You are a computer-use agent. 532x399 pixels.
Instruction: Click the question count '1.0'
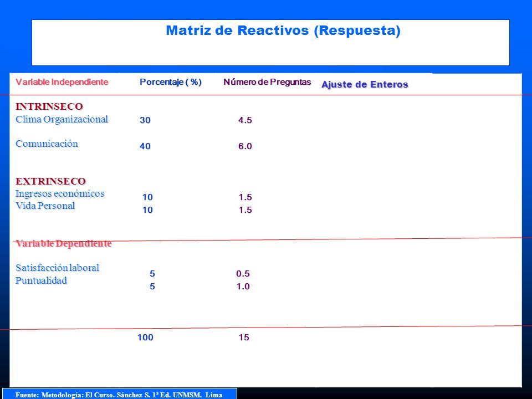click(x=243, y=287)
